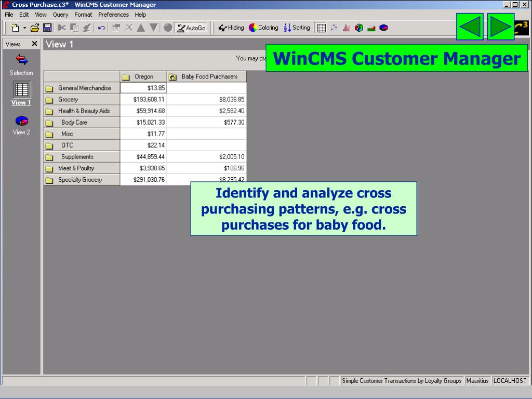Click the green forward arrow button
The image size is (532, 399).
click(501, 27)
